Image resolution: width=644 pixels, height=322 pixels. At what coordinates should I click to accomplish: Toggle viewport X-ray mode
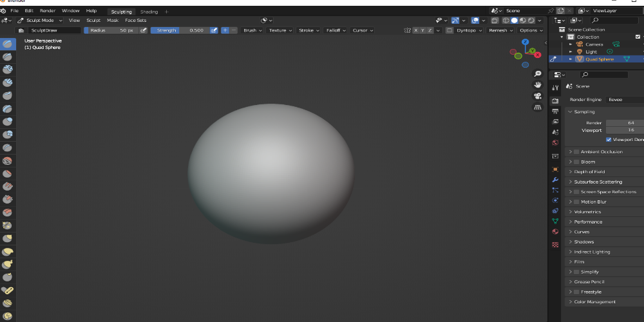495,21
